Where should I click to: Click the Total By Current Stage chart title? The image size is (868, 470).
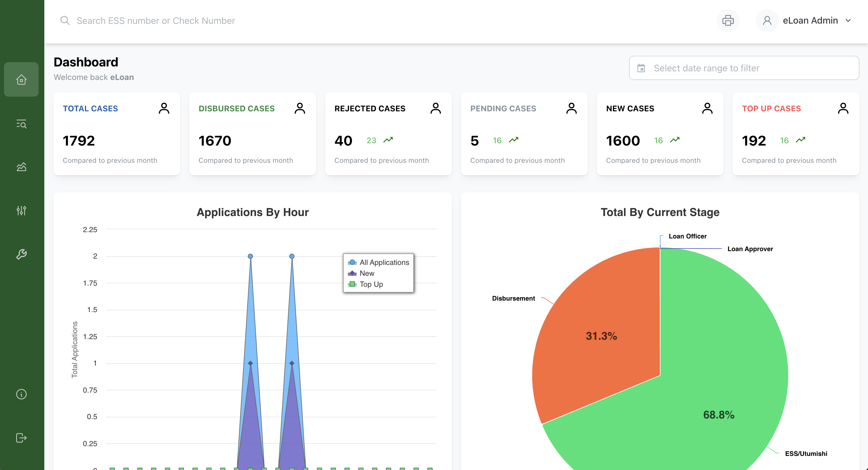[x=660, y=212]
